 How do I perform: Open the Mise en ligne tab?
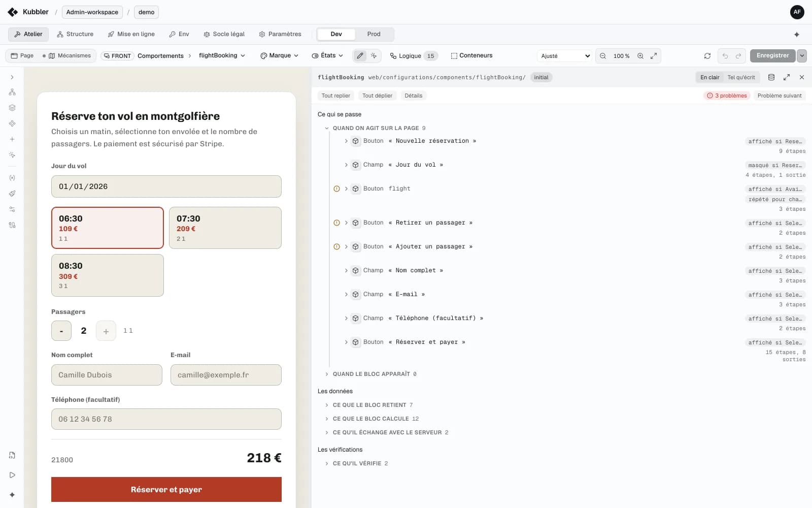coord(131,34)
